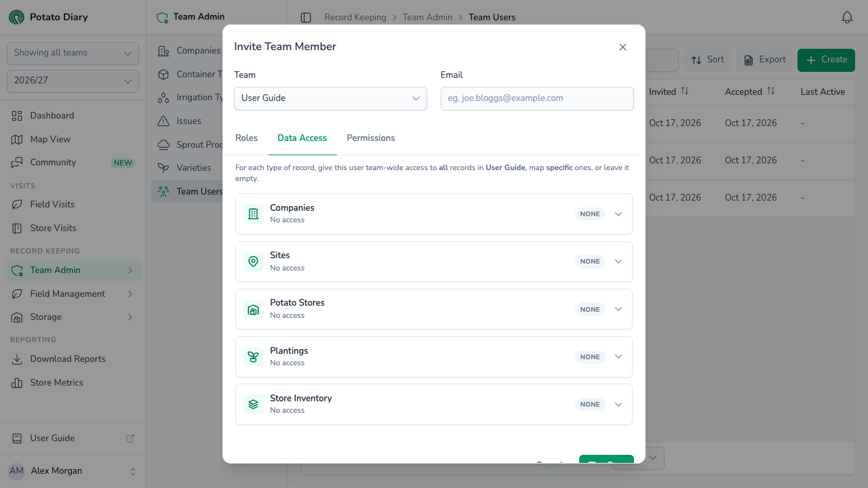Close the Invite Team Member dialog
This screenshot has height=488, width=868.
[x=623, y=47]
